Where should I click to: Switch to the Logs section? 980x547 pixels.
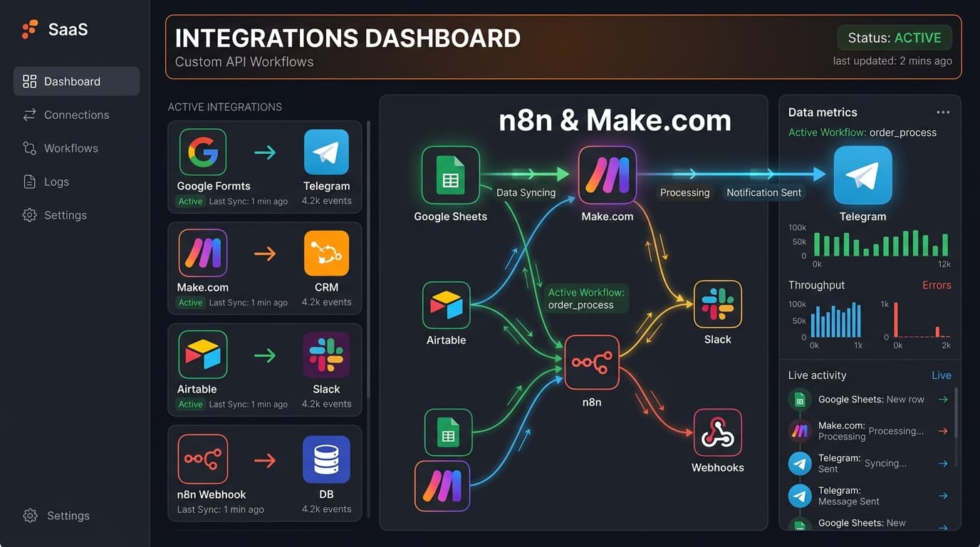click(x=56, y=182)
